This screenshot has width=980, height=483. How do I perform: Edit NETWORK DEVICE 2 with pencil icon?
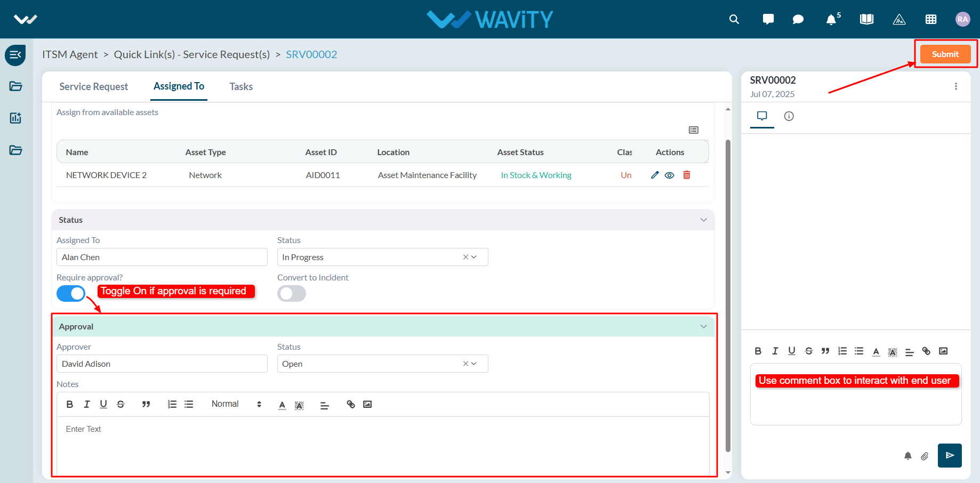pyautogui.click(x=655, y=175)
